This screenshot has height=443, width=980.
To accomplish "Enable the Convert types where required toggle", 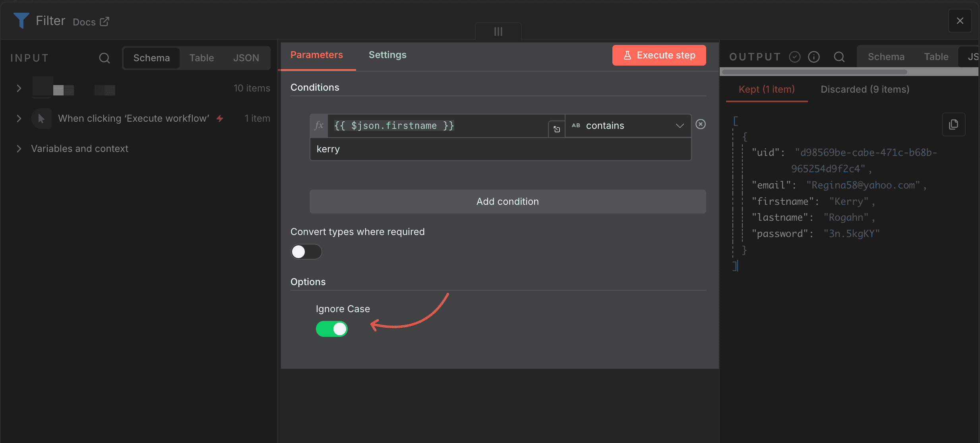I will (306, 252).
